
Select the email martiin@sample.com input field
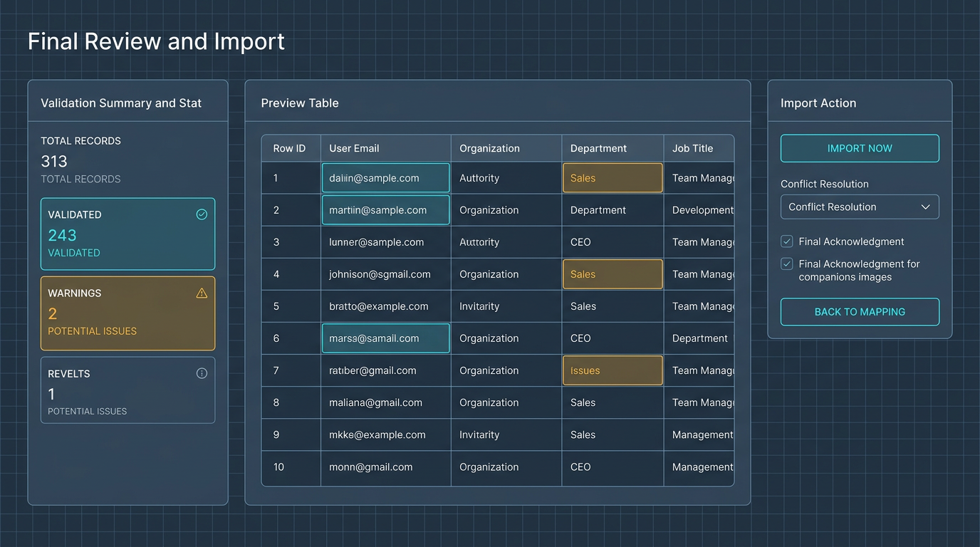pyautogui.click(x=385, y=209)
